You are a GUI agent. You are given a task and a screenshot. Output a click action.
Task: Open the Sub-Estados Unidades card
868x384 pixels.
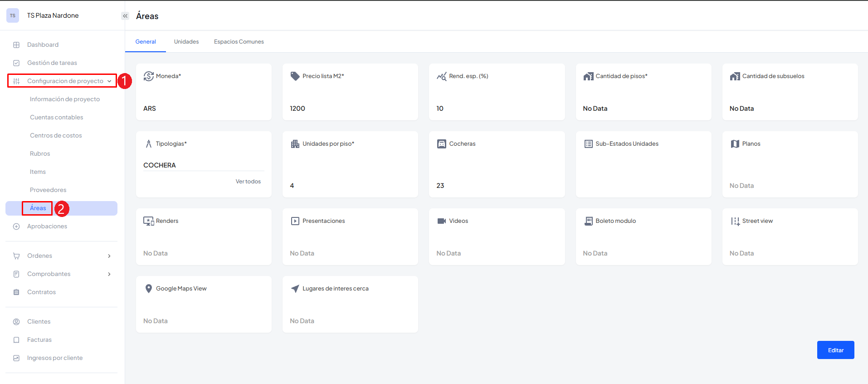point(643,164)
